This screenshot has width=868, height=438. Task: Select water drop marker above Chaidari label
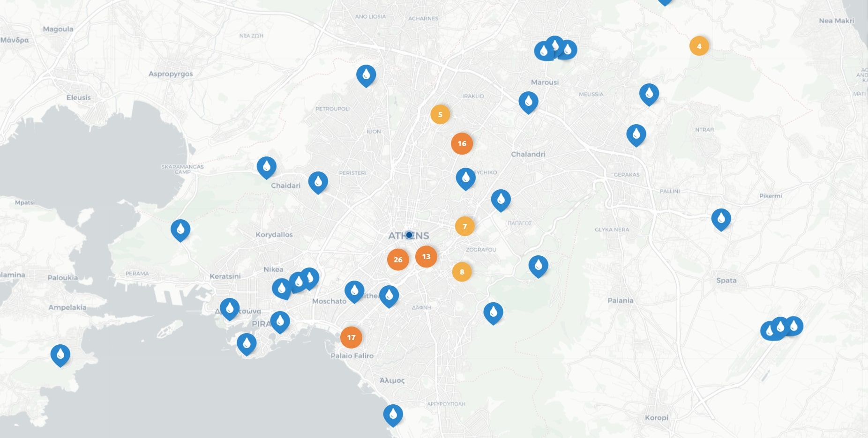coord(266,167)
